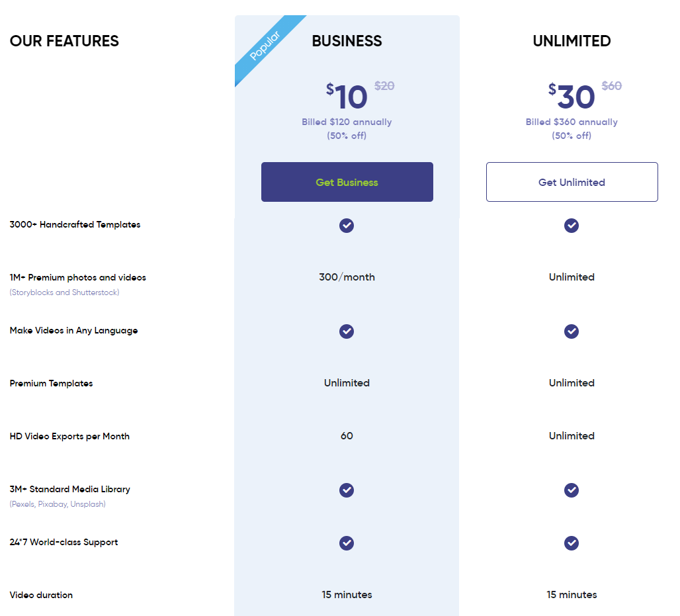Click Unlimited checkmark for 24*7 World-class Support
The width and height of the screenshot is (680, 616).
[571, 543]
